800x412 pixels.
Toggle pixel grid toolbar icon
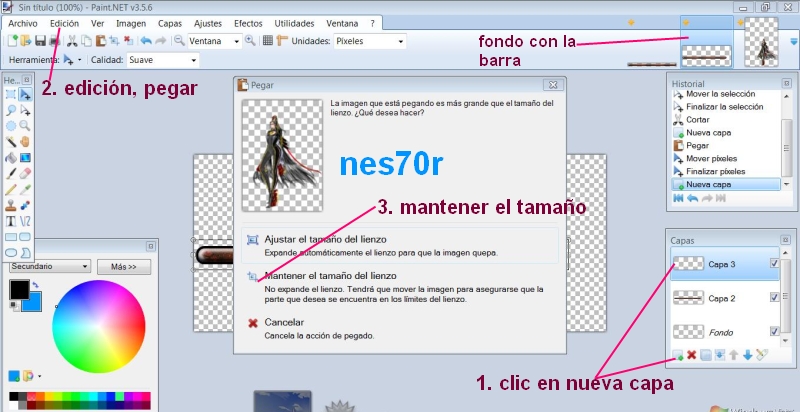click(268, 41)
